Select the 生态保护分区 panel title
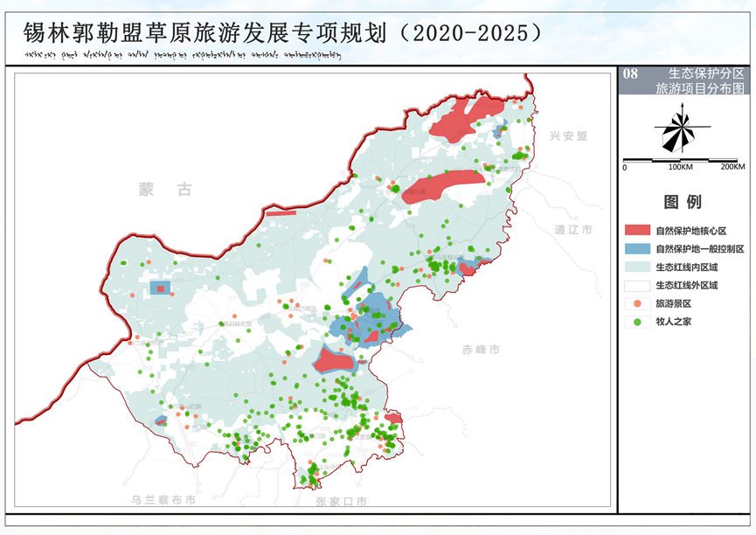The image size is (756, 535). pyautogui.click(x=705, y=73)
